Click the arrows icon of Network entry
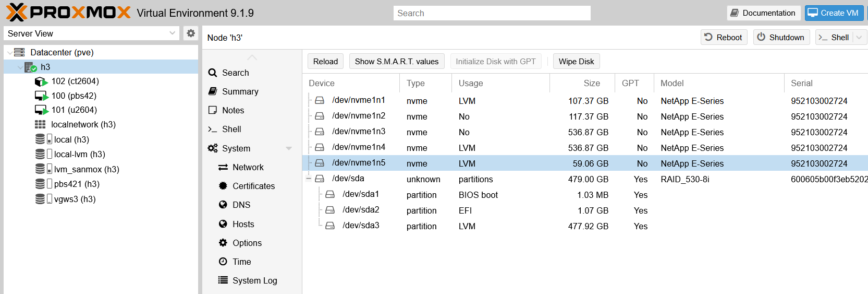 [223, 167]
